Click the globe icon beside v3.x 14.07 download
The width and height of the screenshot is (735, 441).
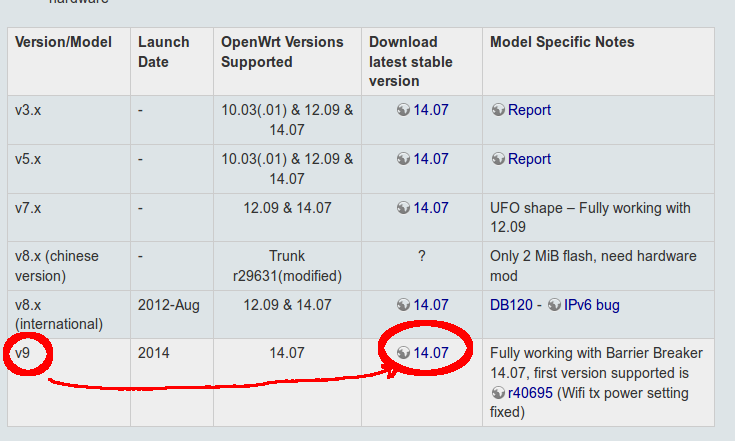[x=404, y=110]
